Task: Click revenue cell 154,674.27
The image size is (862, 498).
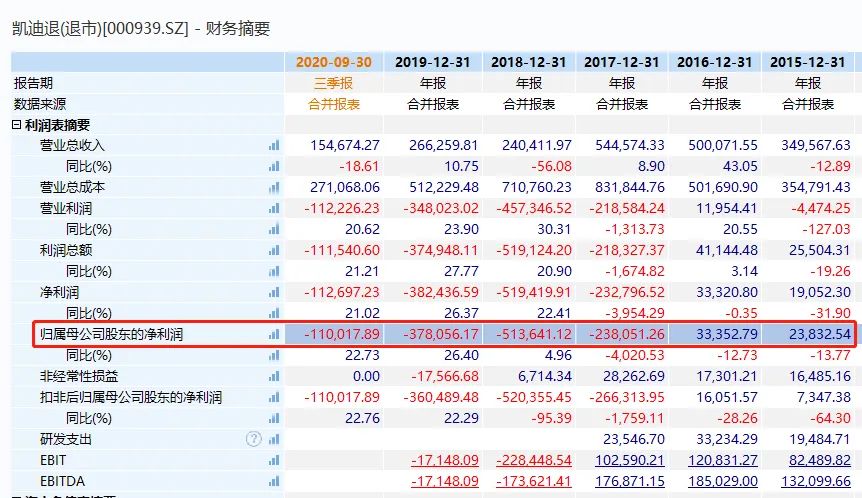Action: [x=345, y=145]
